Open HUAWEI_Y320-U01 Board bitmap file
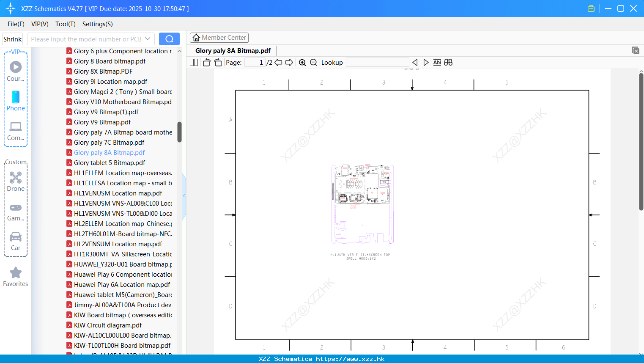 [x=119, y=264]
